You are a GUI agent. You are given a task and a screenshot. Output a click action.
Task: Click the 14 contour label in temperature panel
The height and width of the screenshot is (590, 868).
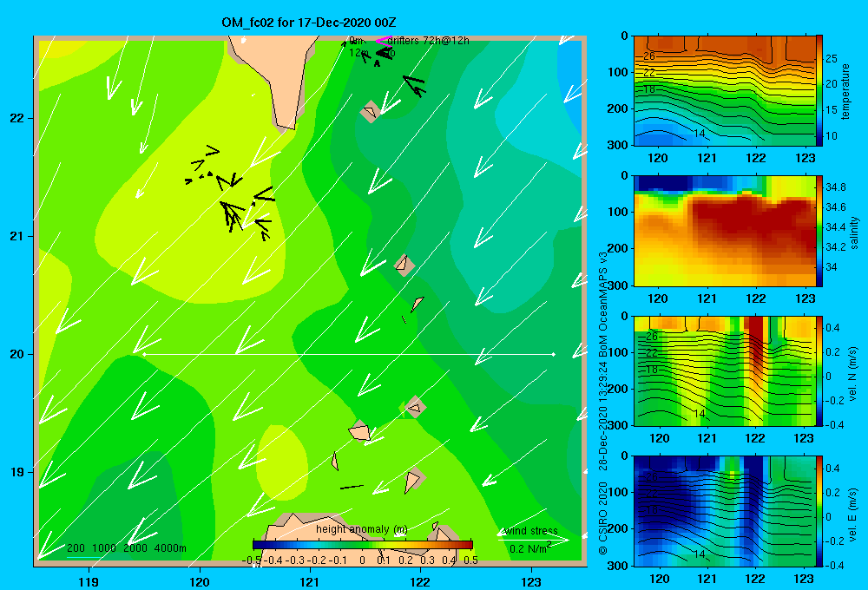click(699, 134)
